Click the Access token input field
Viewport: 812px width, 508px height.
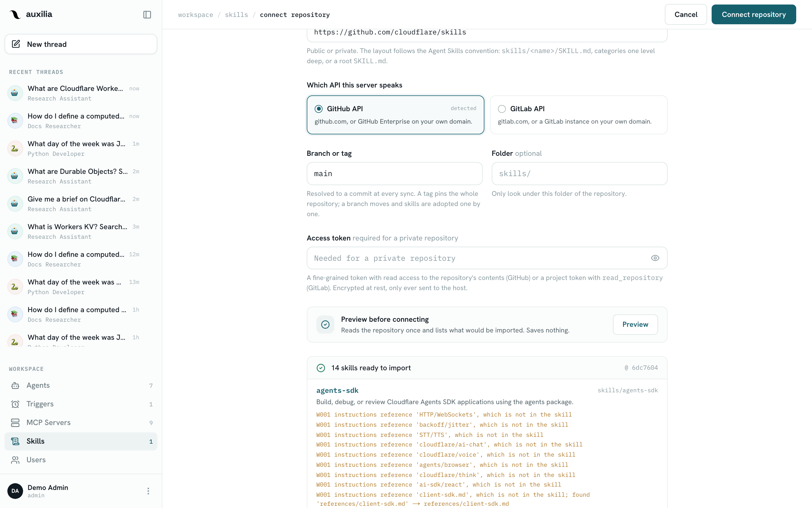pyautogui.click(x=487, y=258)
